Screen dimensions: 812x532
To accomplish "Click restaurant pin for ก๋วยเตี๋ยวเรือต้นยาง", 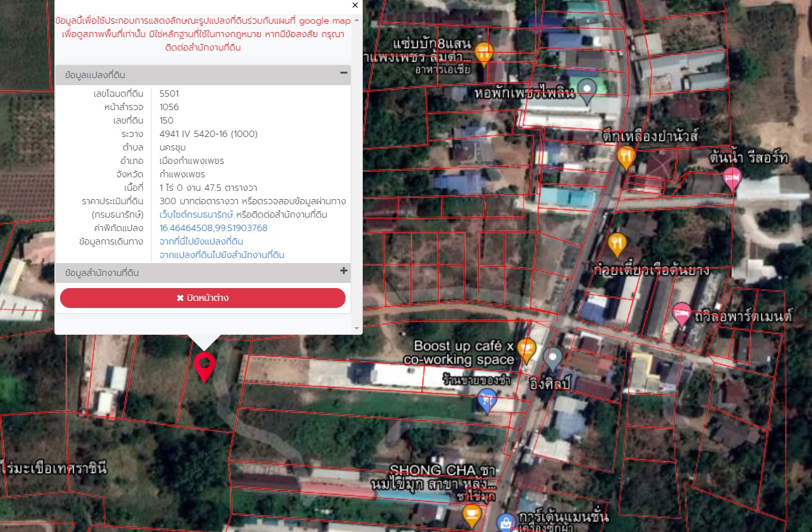I will (616, 244).
